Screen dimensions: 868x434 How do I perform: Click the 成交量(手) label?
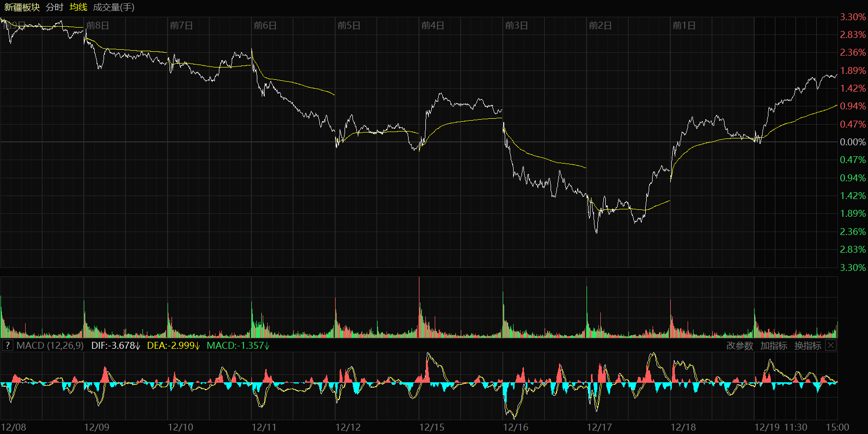click(114, 7)
